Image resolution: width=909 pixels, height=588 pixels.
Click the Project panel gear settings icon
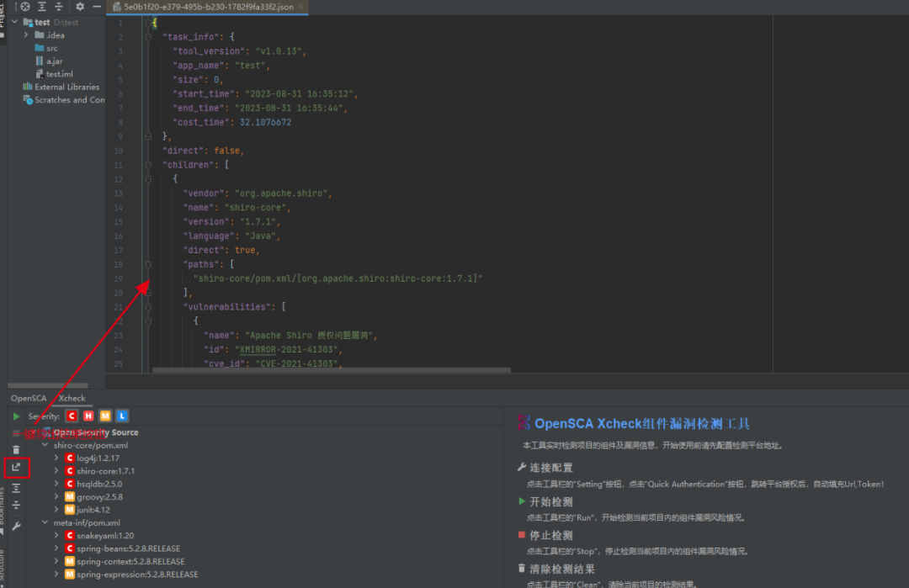click(80, 7)
